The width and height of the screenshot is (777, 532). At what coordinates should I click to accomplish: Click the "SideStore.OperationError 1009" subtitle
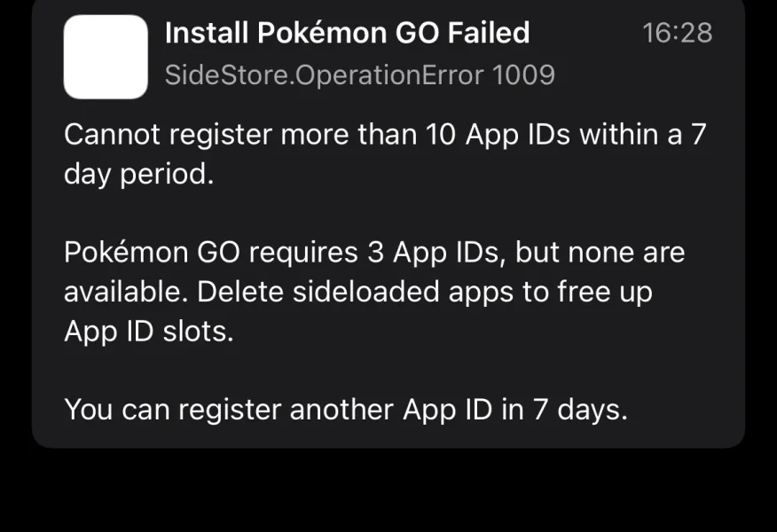pos(359,75)
